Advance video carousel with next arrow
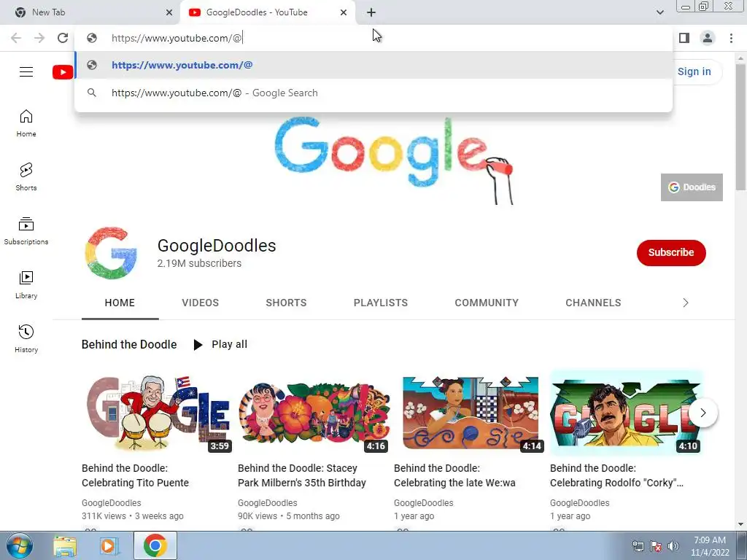 pos(703,413)
